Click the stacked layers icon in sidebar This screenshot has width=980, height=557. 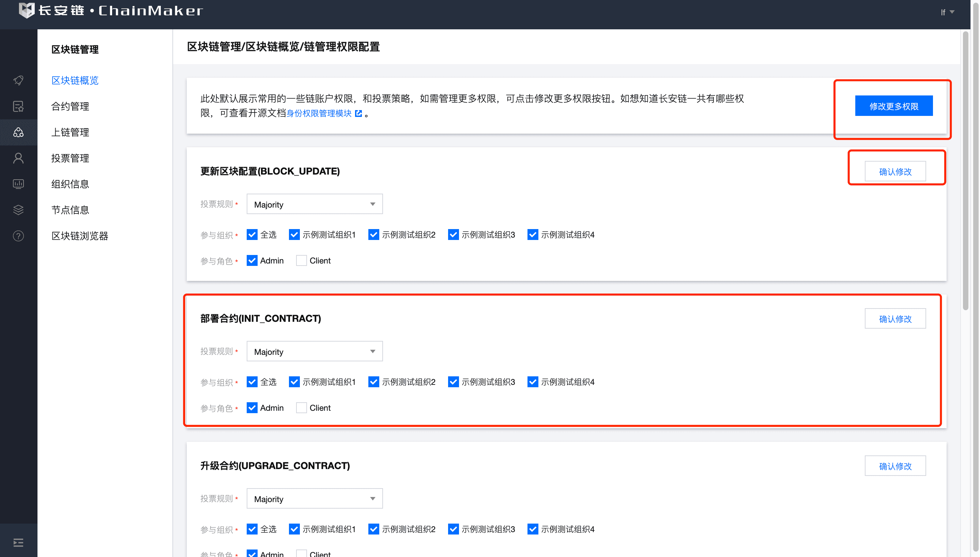pos(18,210)
